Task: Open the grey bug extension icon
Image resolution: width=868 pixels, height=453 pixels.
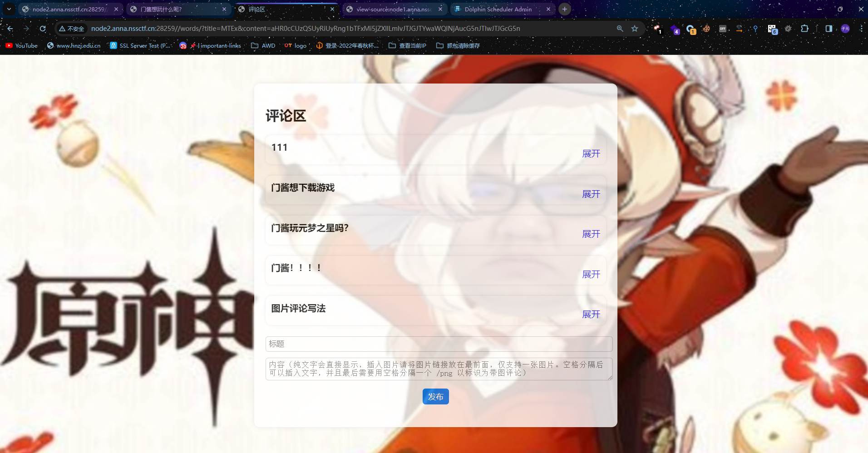Action: point(788,29)
